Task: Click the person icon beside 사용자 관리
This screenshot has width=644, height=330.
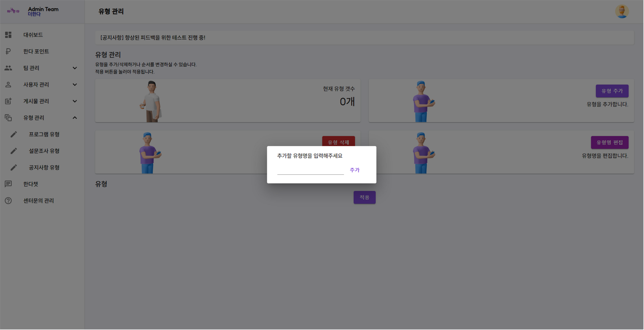Action: coord(8,84)
